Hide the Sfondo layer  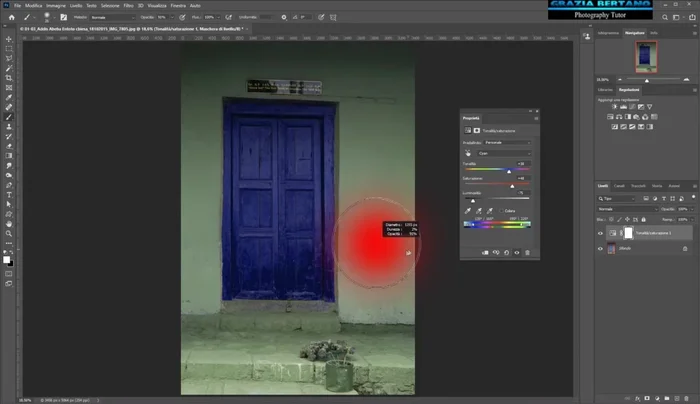pyautogui.click(x=600, y=248)
